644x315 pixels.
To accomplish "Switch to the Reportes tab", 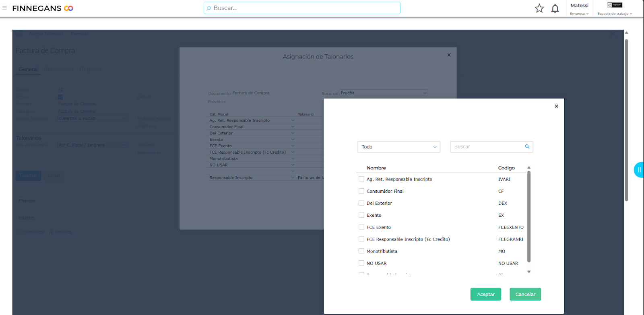I will 91,69.
